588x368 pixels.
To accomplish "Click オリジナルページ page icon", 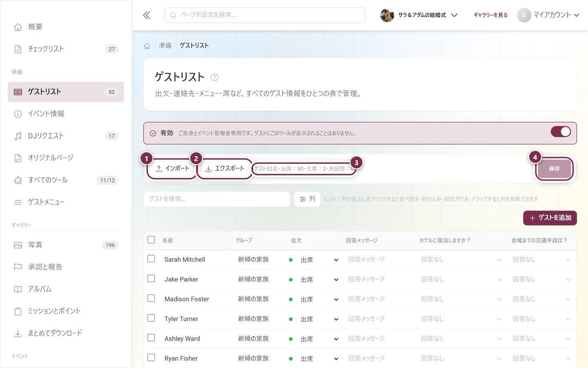I will [x=18, y=158].
